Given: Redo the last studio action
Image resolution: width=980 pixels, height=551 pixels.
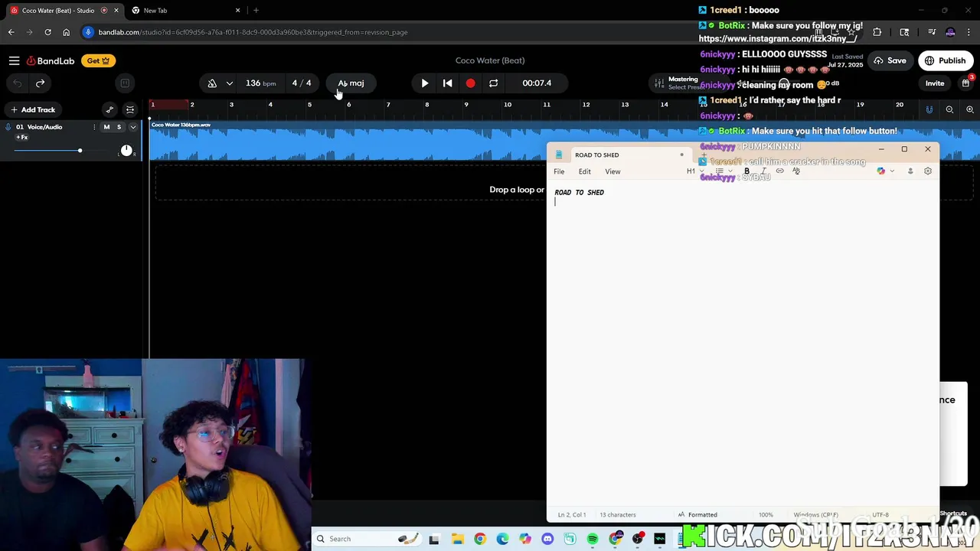Looking at the screenshot, I should (40, 83).
